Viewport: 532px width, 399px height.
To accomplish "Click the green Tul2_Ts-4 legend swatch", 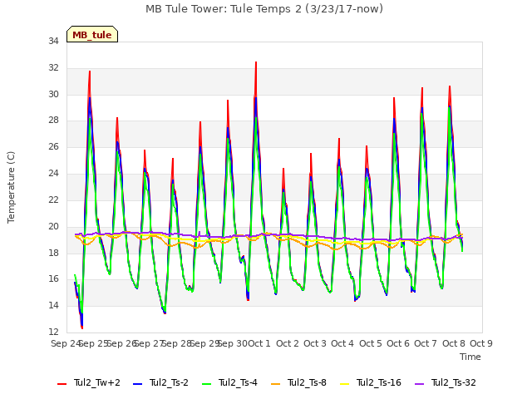I will (207, 384).
